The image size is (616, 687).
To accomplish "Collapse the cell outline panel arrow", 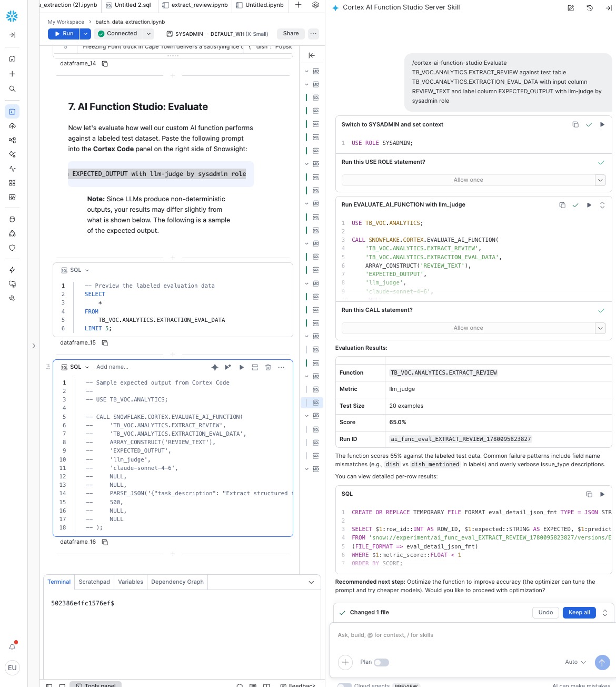I will [x=312, y=55].
